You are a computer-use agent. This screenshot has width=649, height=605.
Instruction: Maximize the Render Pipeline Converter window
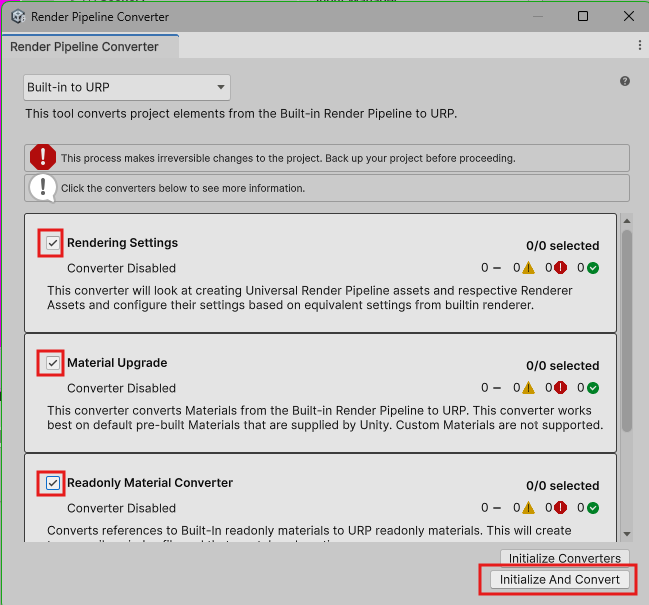pos(583,16)
